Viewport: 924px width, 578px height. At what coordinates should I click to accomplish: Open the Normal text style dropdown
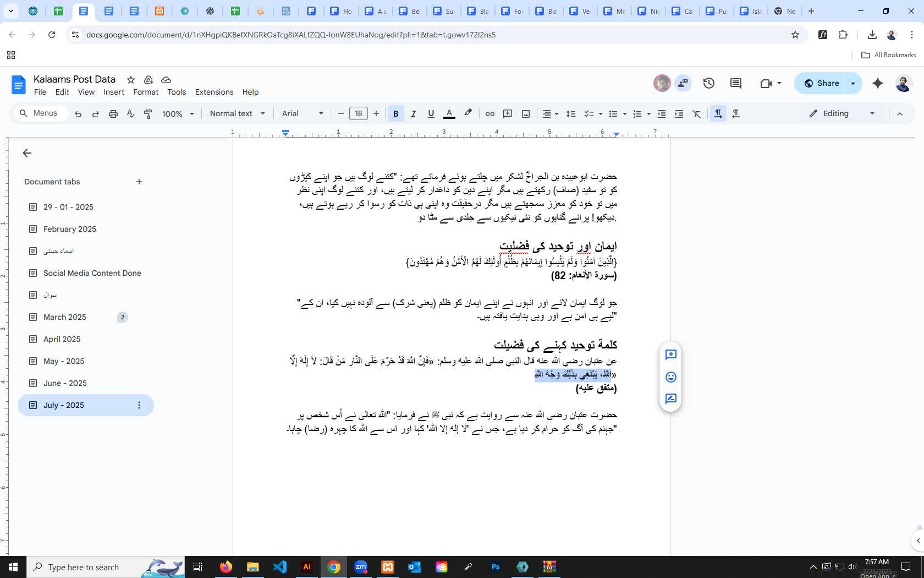[x=238, y=113]
